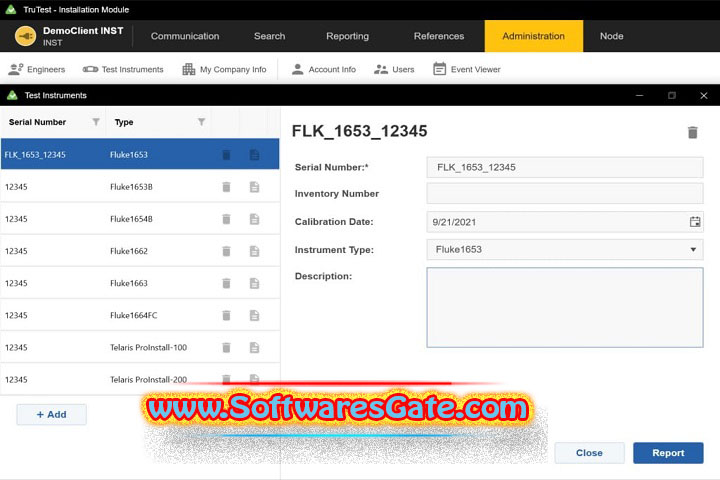The image size is (720, 480).
Task: Select the Administration tab
Action: [x=534, y=36]
